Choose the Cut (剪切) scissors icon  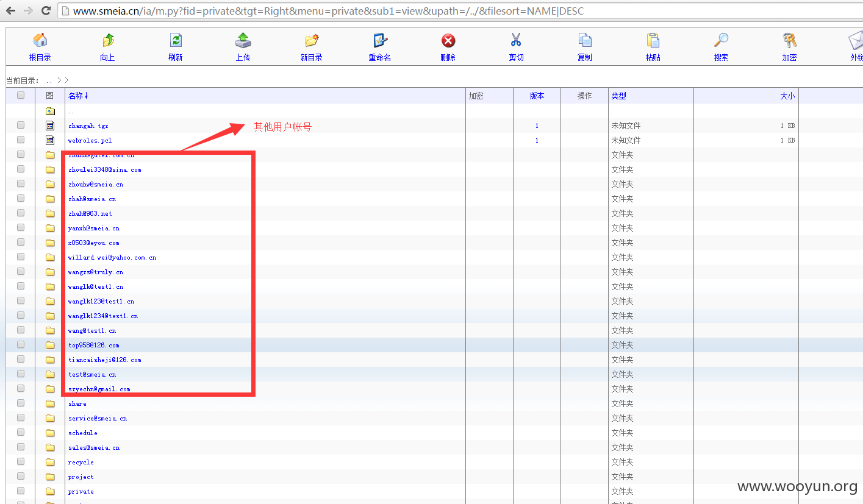pos(516,40)
